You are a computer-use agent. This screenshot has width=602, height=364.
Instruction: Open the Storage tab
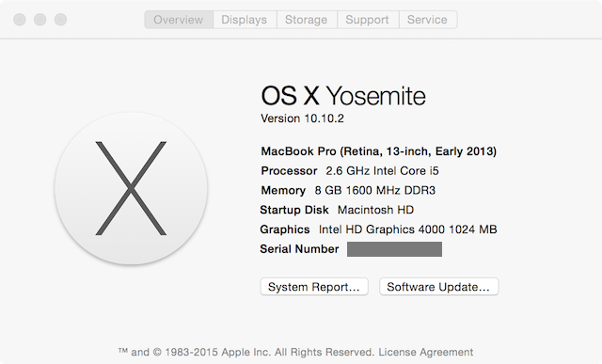coord(307,20)
